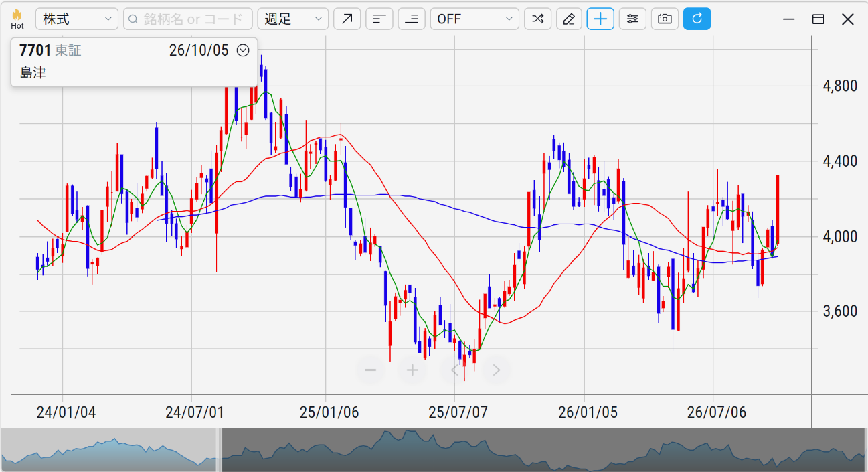Click the left-aligned lines icon
Screen dimensions: 868x472
(x=379, y=19)
